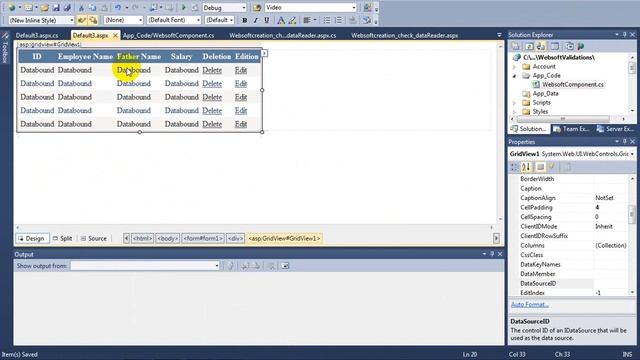
Task: Switch to Server Explorer tab
Action: click(616, 129)
